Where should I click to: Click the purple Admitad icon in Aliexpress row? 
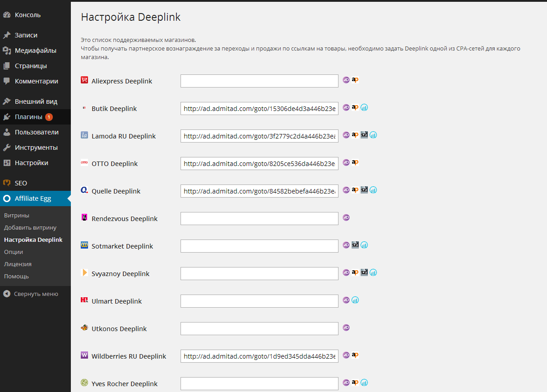[x=346, y=80]
